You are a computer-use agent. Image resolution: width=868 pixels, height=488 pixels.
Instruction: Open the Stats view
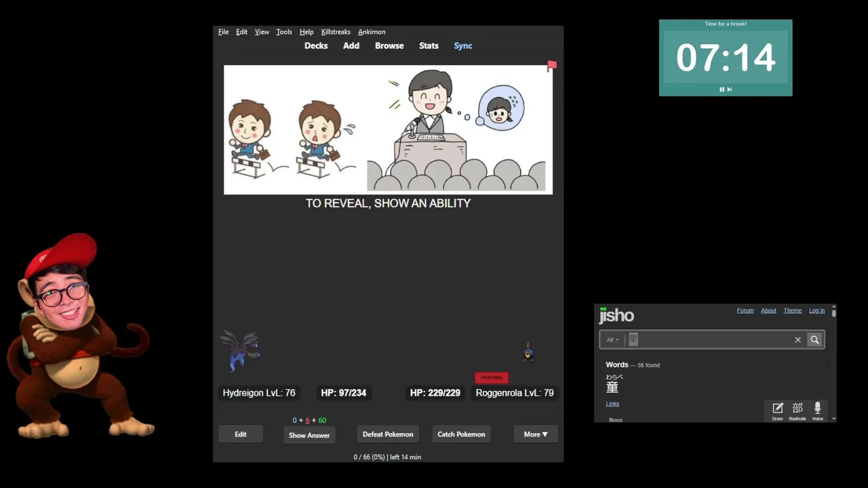point(429,45)
